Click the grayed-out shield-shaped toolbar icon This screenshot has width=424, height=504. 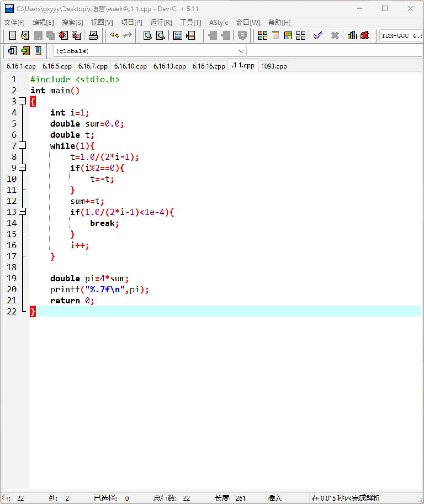click(x=242, y=35)
